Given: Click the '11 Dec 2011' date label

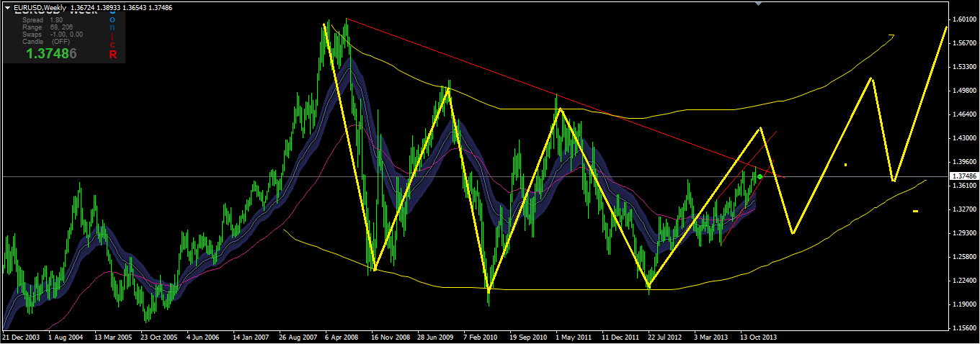Looking at the screenshot, I should point(620,337).
